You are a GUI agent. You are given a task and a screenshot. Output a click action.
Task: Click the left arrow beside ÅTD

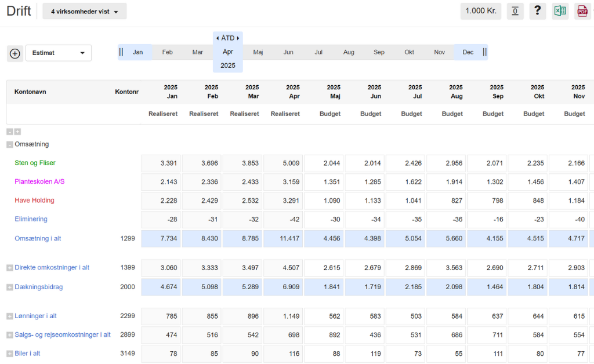click(218, 38)
